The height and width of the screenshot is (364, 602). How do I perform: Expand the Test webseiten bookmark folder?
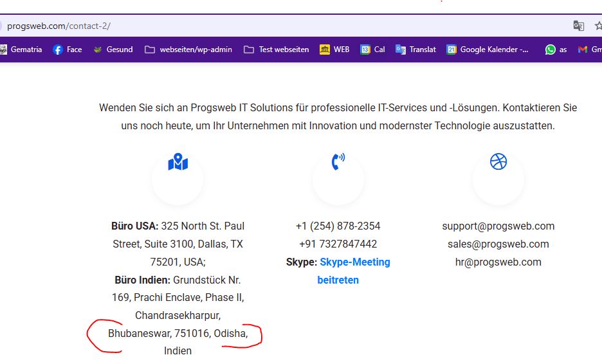pyautogui.click(x=277, y=50)
